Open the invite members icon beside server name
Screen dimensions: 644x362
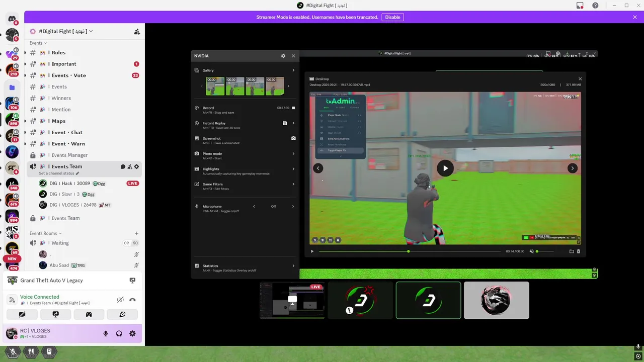pos(136,32)
